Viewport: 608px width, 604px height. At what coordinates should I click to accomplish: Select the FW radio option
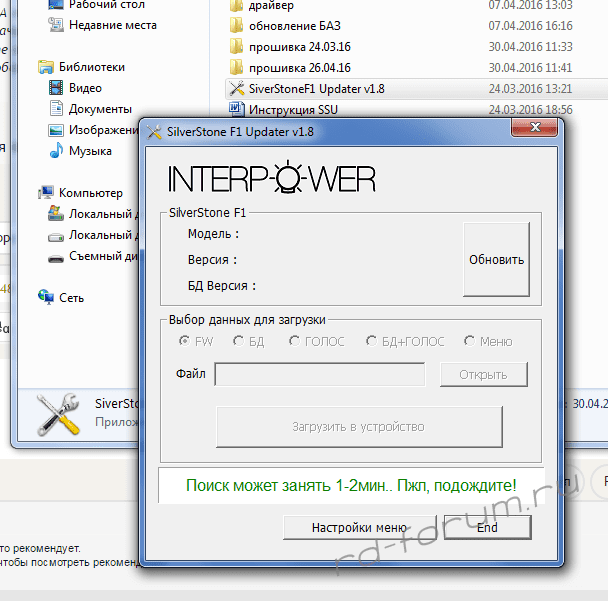coord(184,342)
